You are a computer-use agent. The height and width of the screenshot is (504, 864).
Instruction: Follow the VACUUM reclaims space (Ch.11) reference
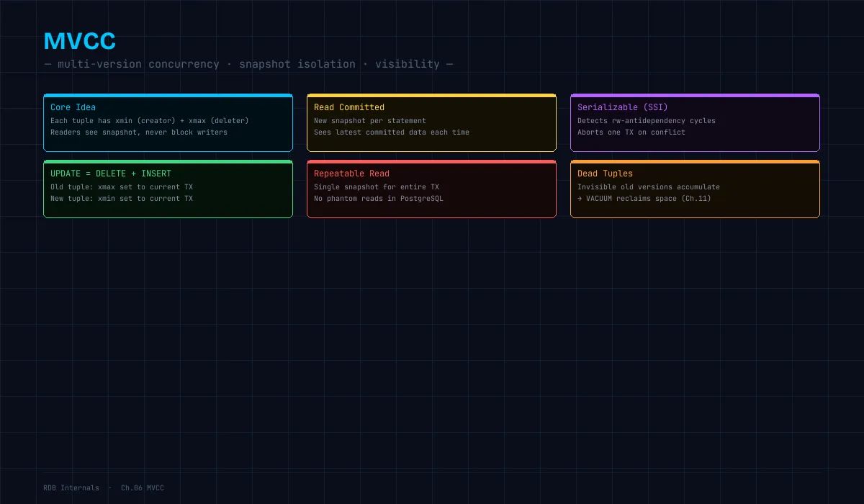(644, 199)
